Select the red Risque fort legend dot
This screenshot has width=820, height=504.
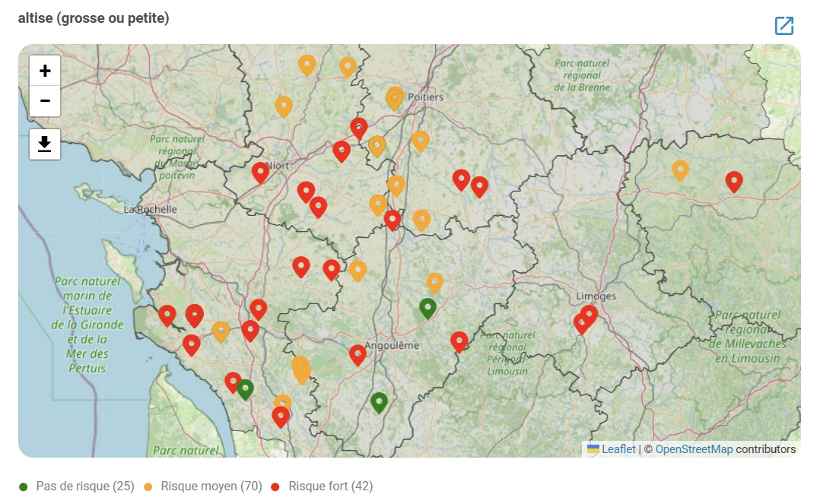tap(275, 487)
